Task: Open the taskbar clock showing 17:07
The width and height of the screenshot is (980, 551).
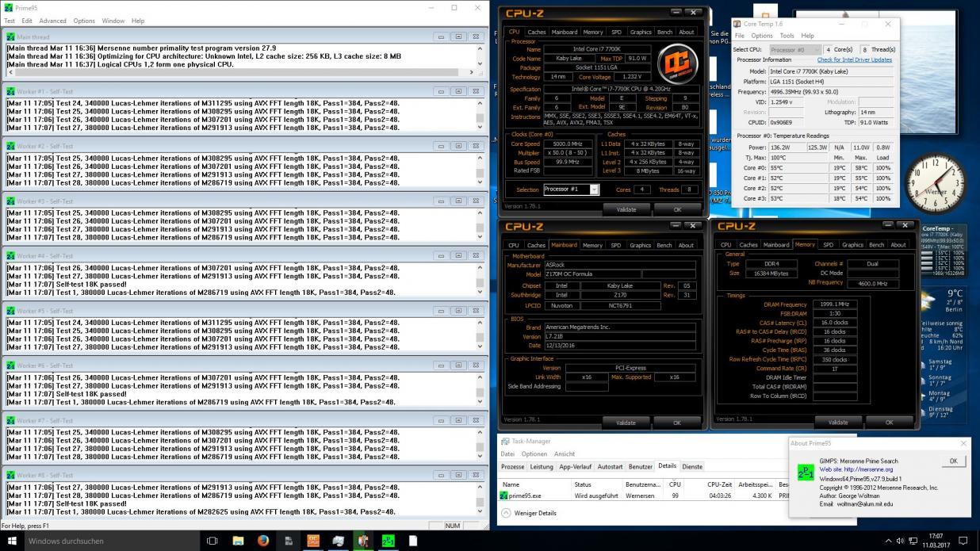Action: coord(936,541)
